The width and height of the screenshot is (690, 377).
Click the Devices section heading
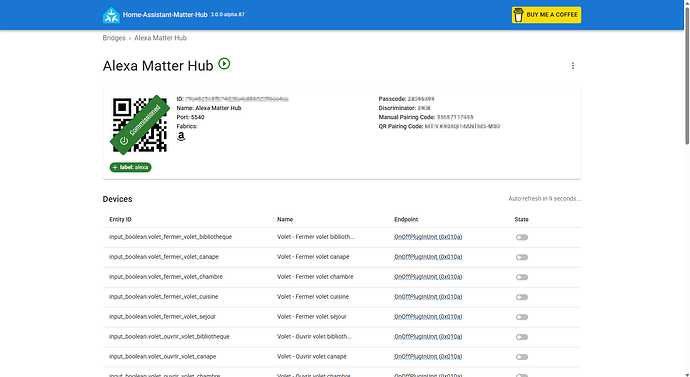click(x=117, y=199)
